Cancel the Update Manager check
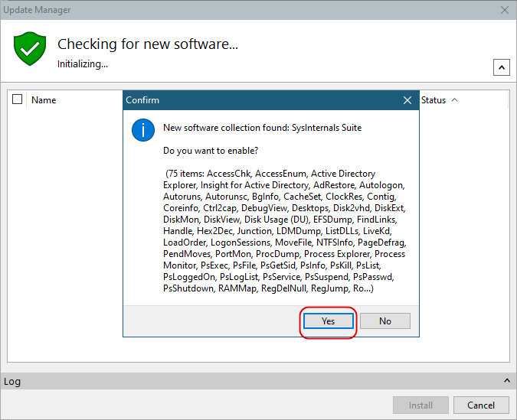 pyautogui.click(x=481, y=405)
